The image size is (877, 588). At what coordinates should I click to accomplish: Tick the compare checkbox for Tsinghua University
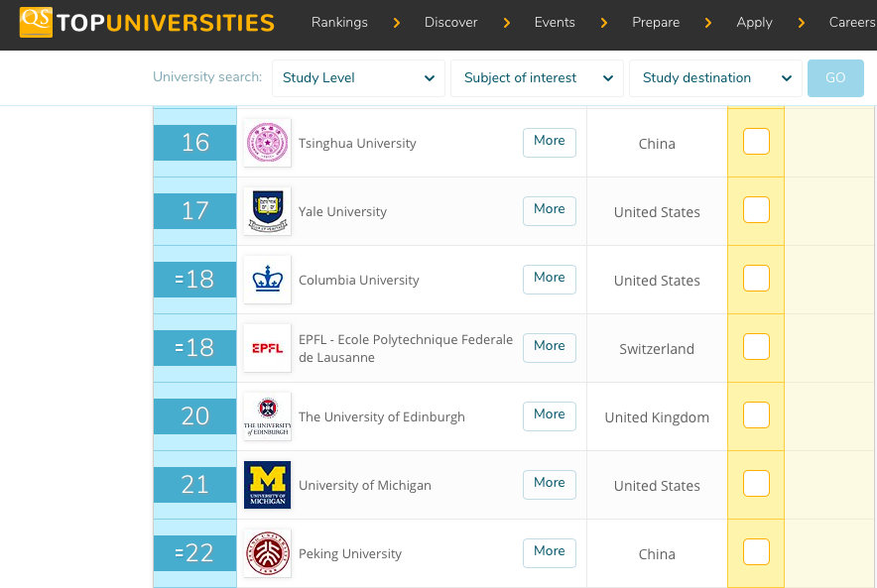tap(756, 142)
